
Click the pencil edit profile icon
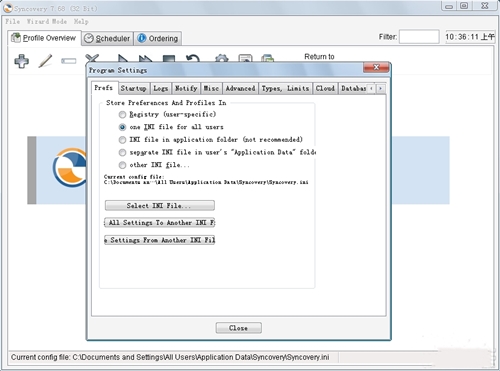45,61
